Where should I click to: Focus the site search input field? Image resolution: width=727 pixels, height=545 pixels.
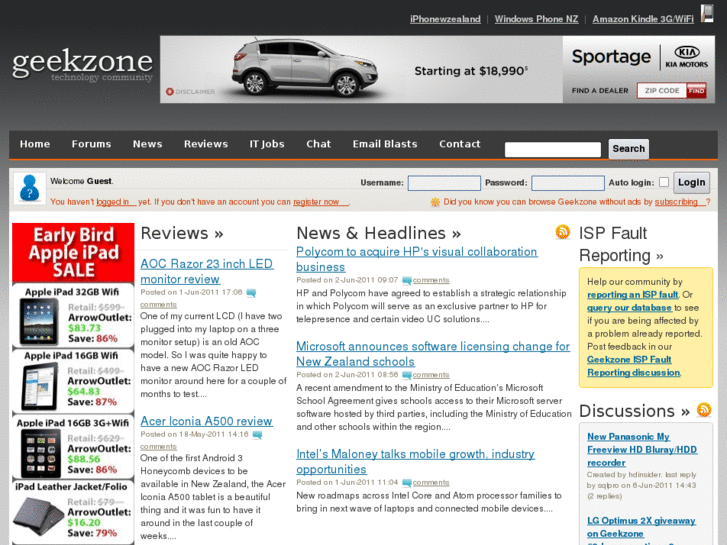click(x=553, y=149)
